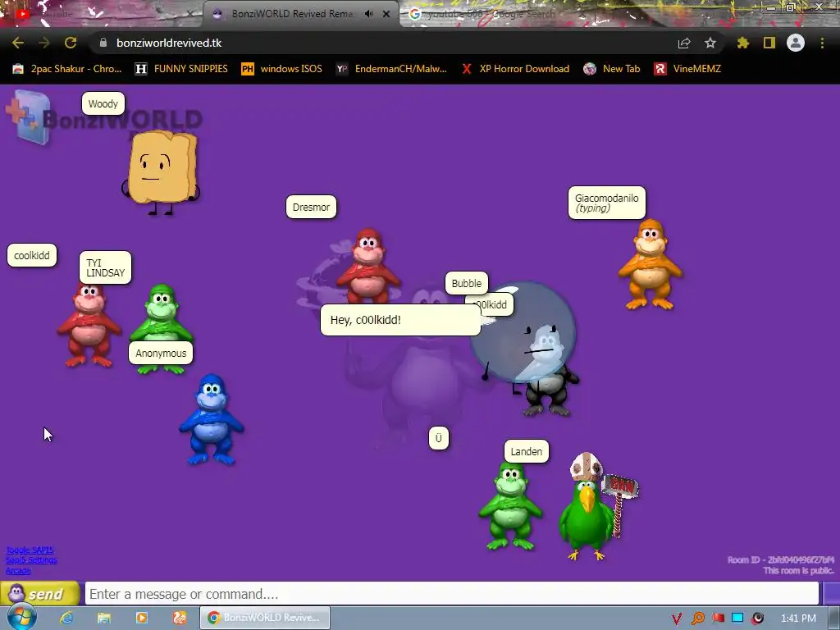Image resolution: width=840 pixels, height=630 pixels.
Task: Click the Toggle SAPI5 link
Action: point(30,550)
